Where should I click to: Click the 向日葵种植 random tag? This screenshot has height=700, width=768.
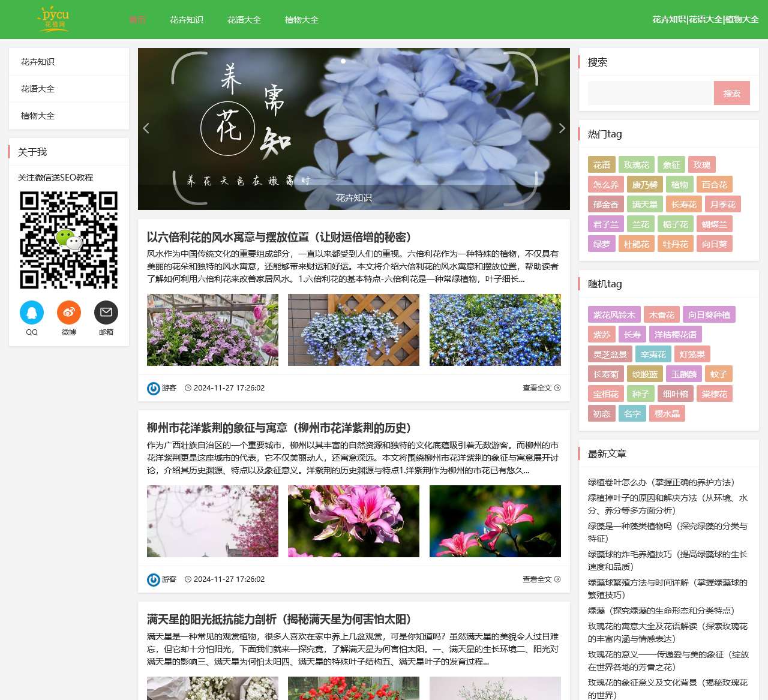click(x=709, y=315)
